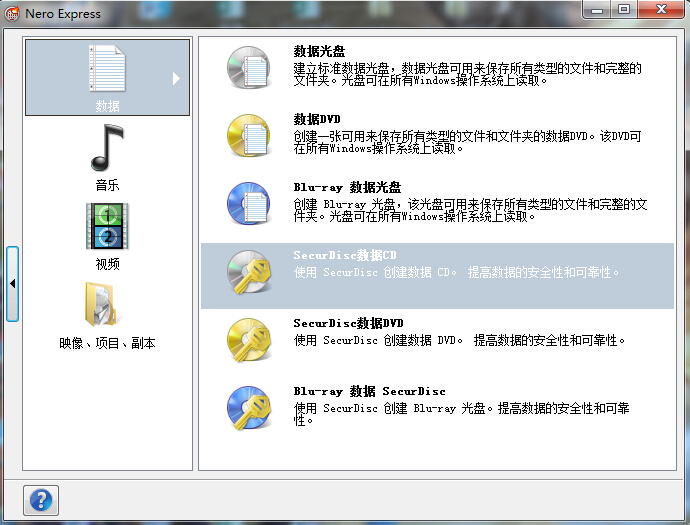Viewport: 690px width, 525px height.
Task: Select the 音乐 music note icon
Action: (107, 148)
